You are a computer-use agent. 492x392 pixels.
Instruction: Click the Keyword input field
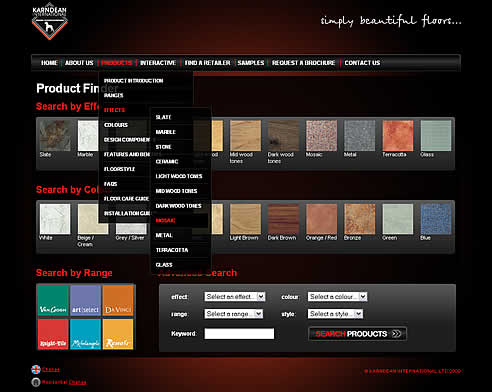point(239,334)
